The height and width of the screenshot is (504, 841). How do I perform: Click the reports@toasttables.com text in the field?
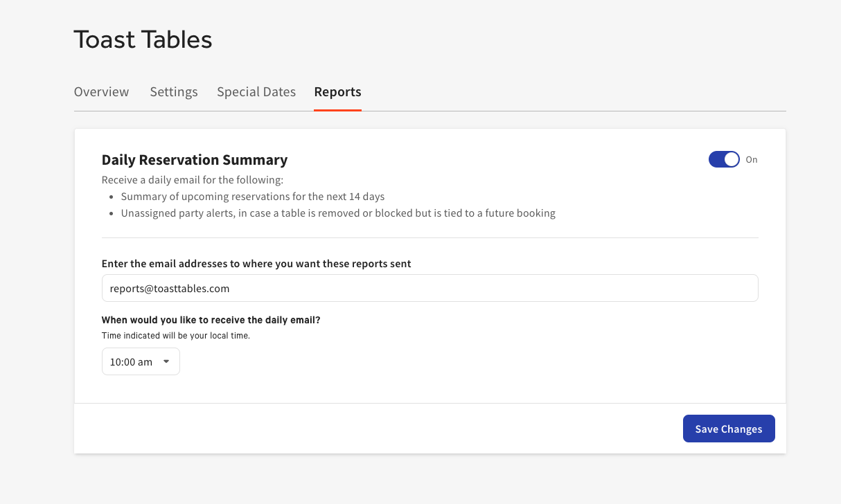click(170, 289)
